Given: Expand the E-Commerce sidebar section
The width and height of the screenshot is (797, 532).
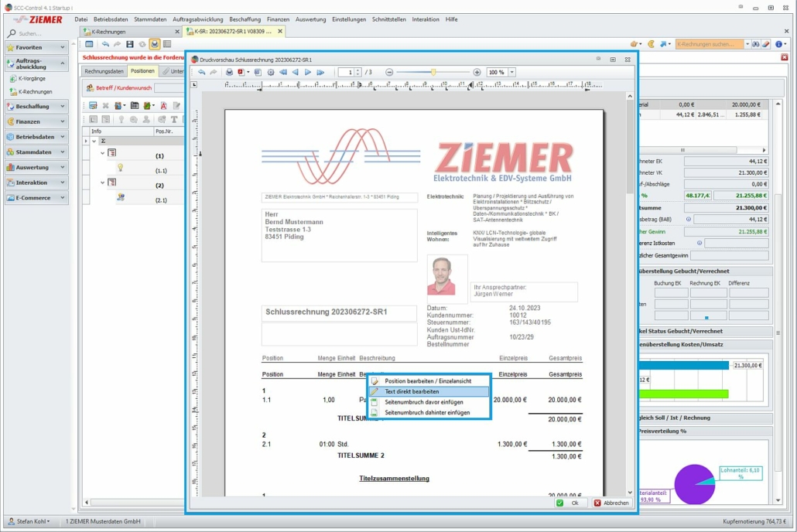Looking at the screenshot, I should [x=36, y=198].
